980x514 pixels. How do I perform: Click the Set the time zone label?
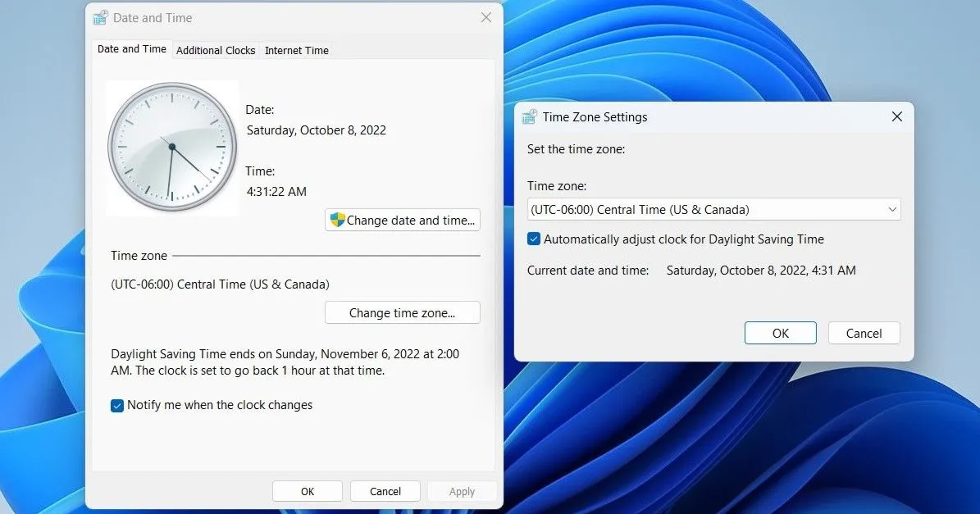coord(577,149)
